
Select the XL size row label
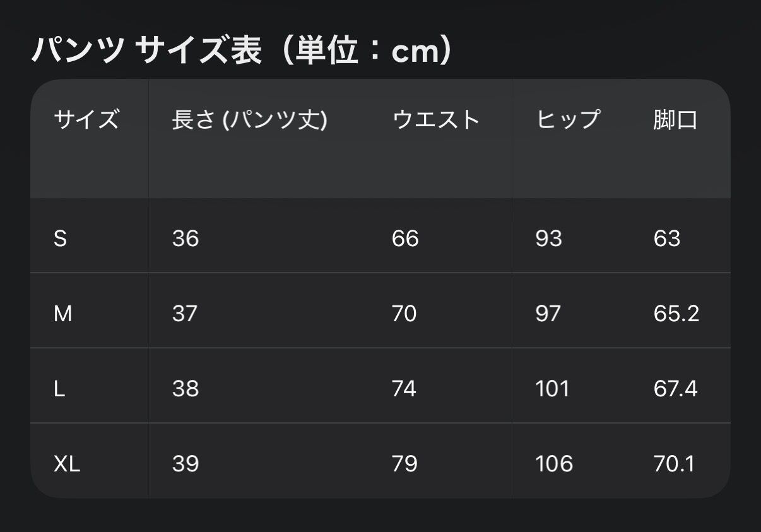tap(67, 464)
